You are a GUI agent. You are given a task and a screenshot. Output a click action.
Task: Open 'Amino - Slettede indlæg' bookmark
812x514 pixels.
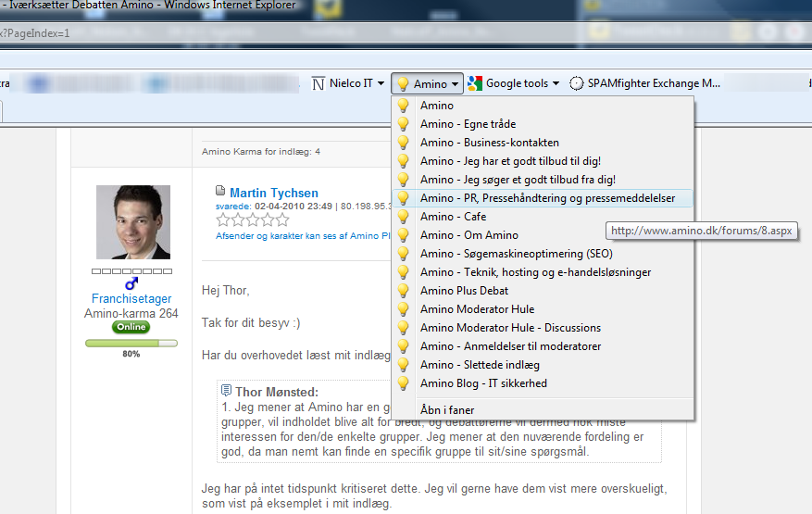(543, 365)
